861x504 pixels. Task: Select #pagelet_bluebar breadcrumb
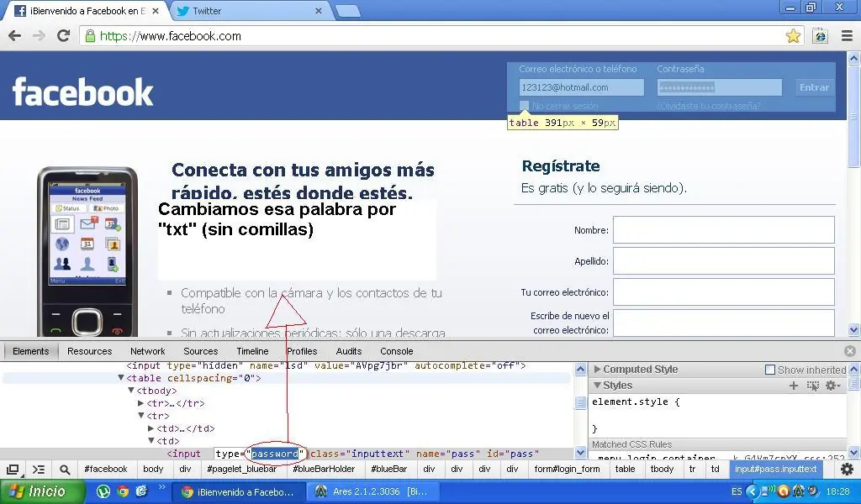[241, 469]
